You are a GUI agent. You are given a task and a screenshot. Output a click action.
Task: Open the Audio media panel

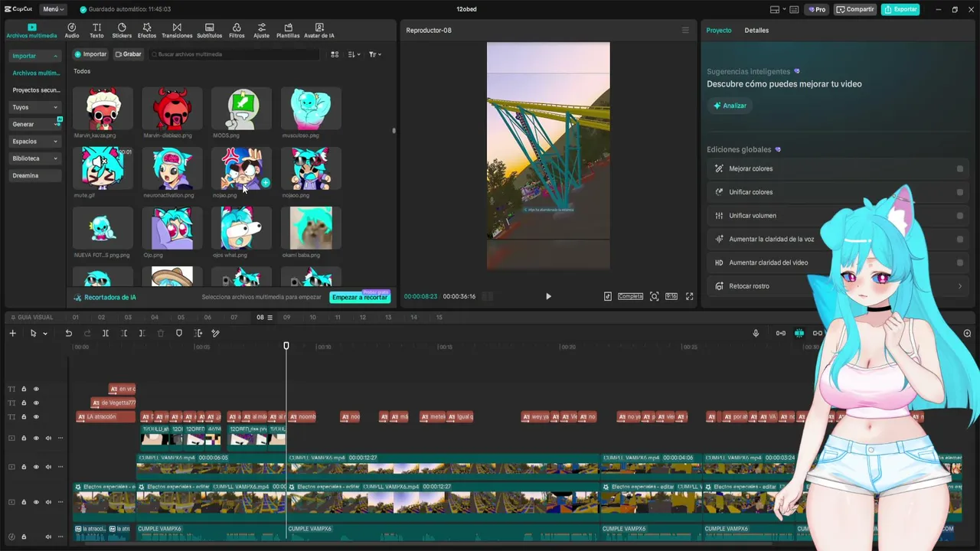[72, 31]
